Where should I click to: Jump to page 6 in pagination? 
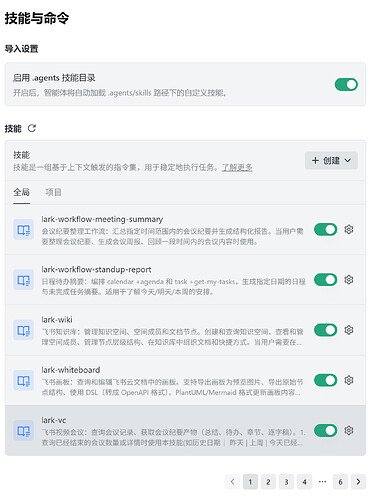(x=340, y=482)
